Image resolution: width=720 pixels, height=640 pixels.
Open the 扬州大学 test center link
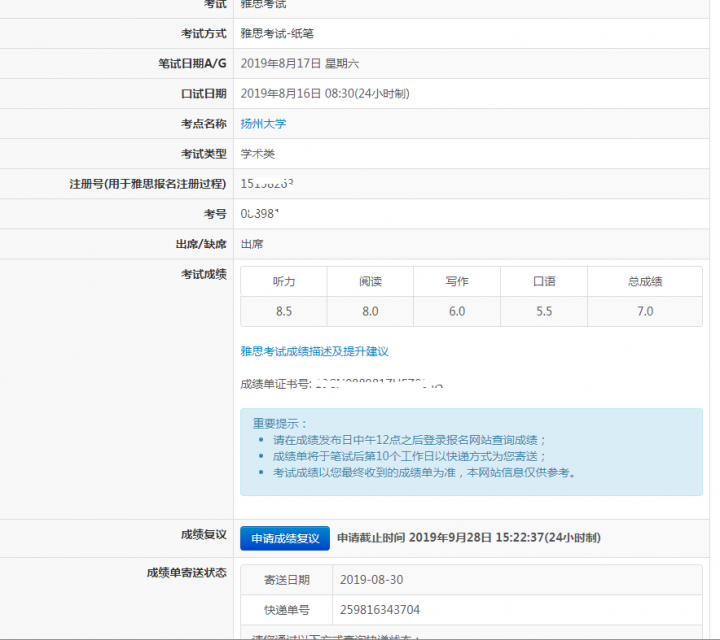pos(263,124)
